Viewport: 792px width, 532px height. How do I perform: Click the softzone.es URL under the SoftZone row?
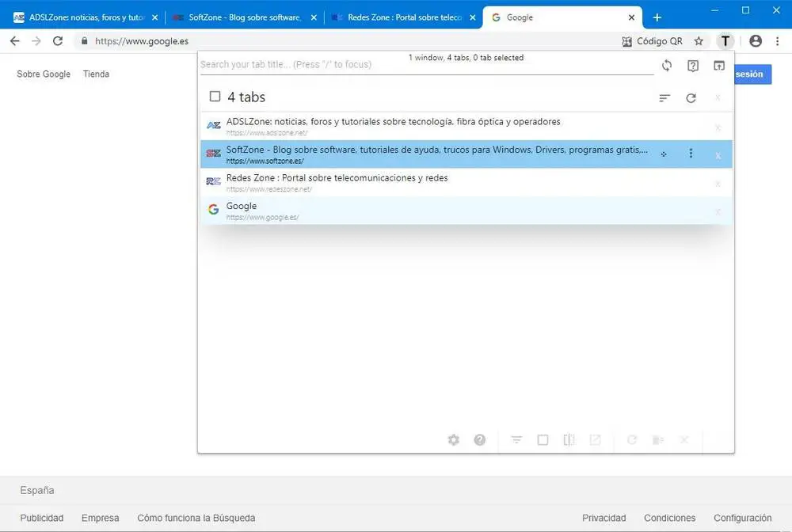(x=265, y=161)
